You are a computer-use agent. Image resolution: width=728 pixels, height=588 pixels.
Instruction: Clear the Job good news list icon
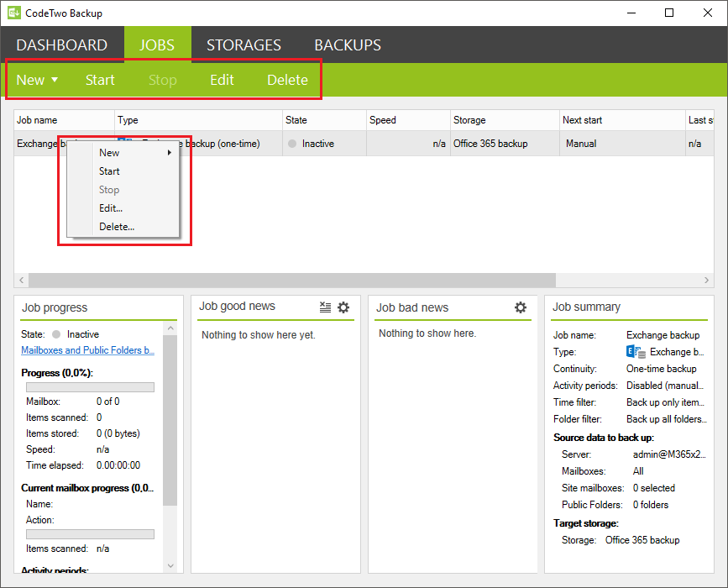click(x=325, y=307)
